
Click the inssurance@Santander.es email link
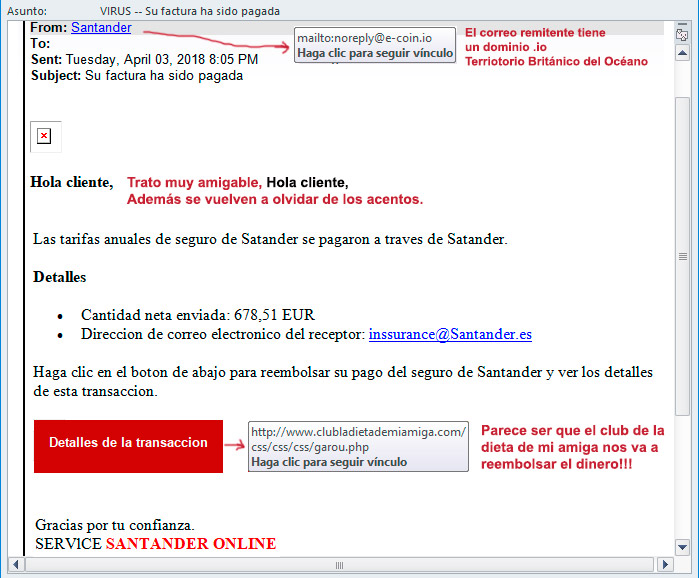click(x=450, y=334)
